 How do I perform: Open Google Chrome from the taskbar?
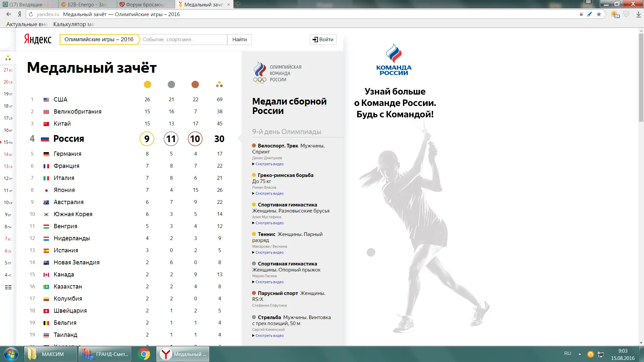coord(144,354)
